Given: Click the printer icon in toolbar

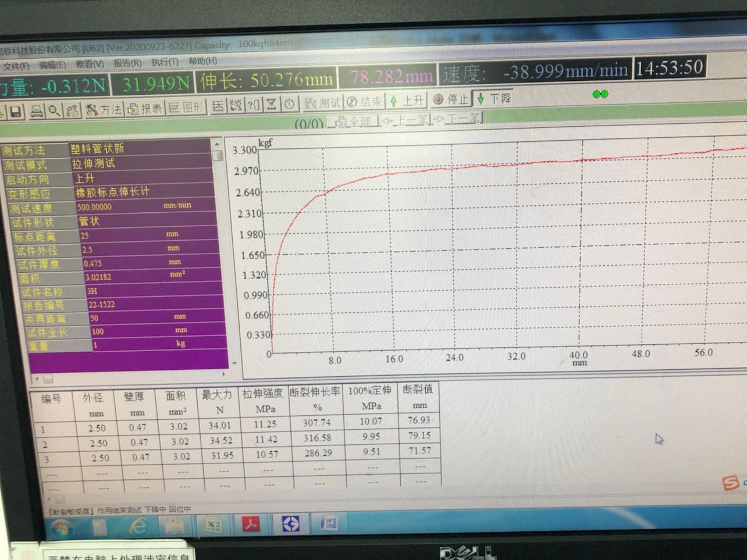Looking at the screenshot, I should 36,110.
